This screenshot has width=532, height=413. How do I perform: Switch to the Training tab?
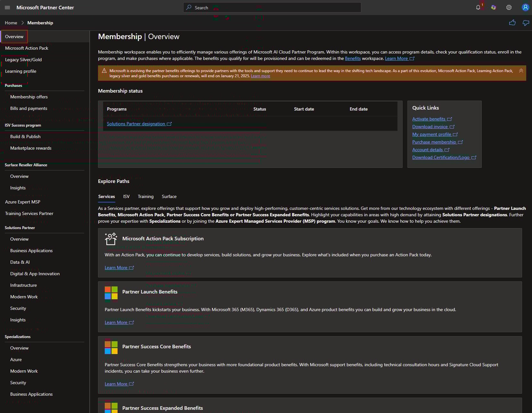pyautogui.click(x=146, y=196)
